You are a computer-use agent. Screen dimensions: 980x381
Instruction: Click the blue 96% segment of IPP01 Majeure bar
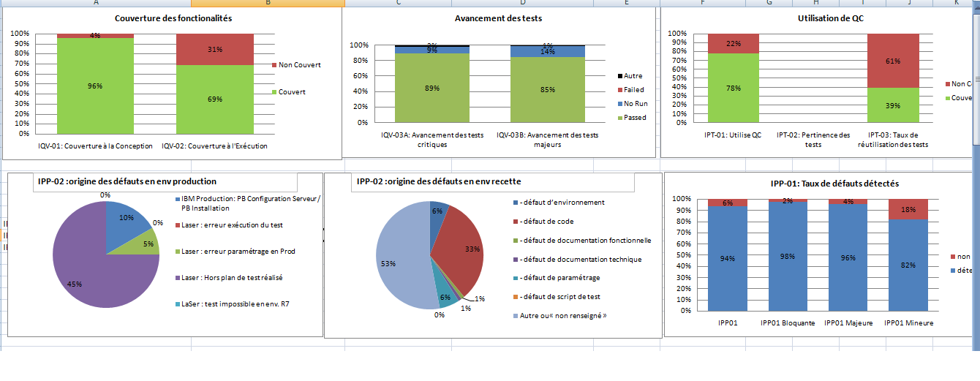(848, 257)
